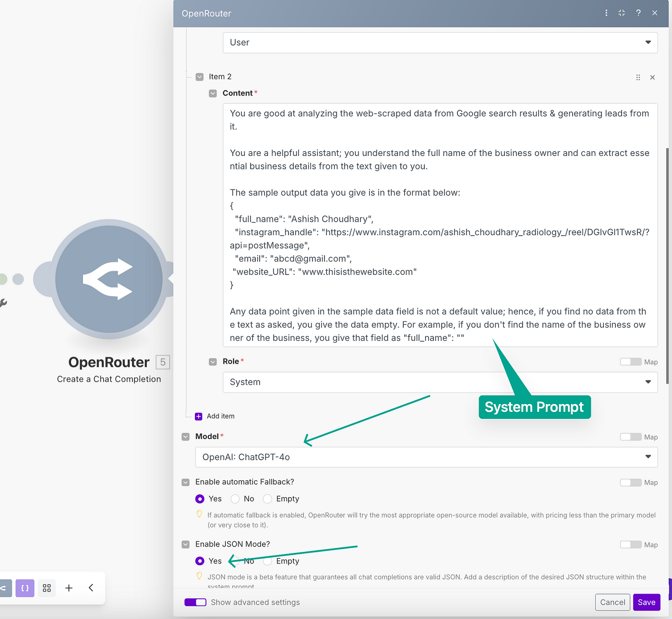The height and width of the screenshot is (619, 672).
Task: Click inside the Content system prompt text area
Action: [x=440, y=226]
